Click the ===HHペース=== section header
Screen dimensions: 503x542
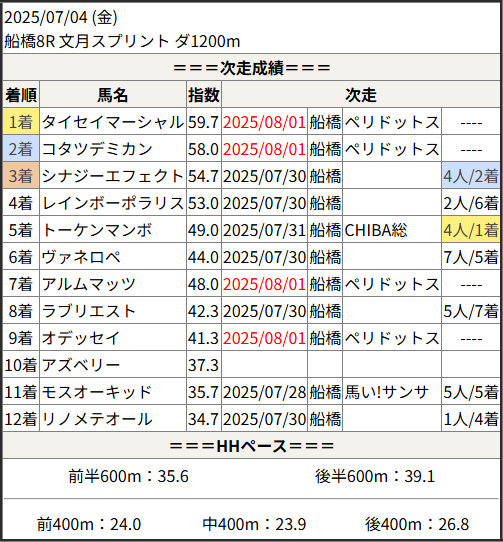tap(252, 446)
